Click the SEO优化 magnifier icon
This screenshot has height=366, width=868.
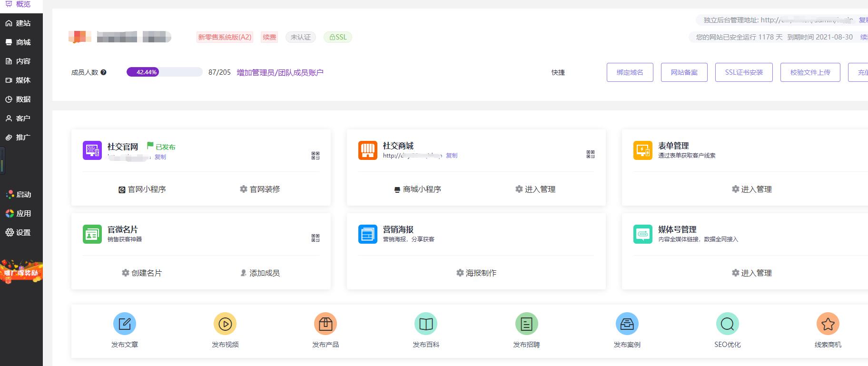727,324
